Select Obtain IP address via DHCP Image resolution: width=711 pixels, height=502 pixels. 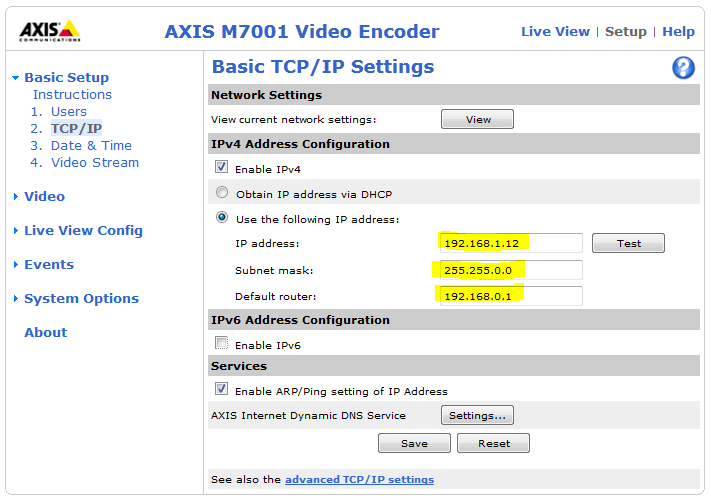tap(222, 193)
